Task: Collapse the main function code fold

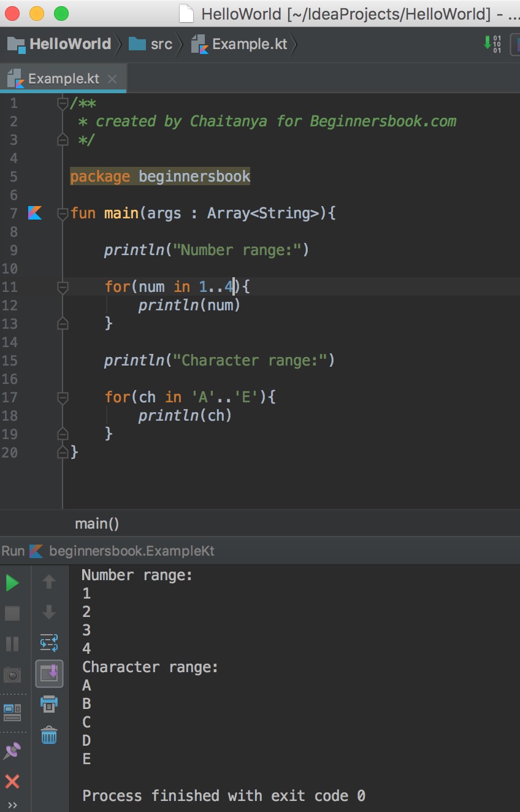Action: (62, 213)
